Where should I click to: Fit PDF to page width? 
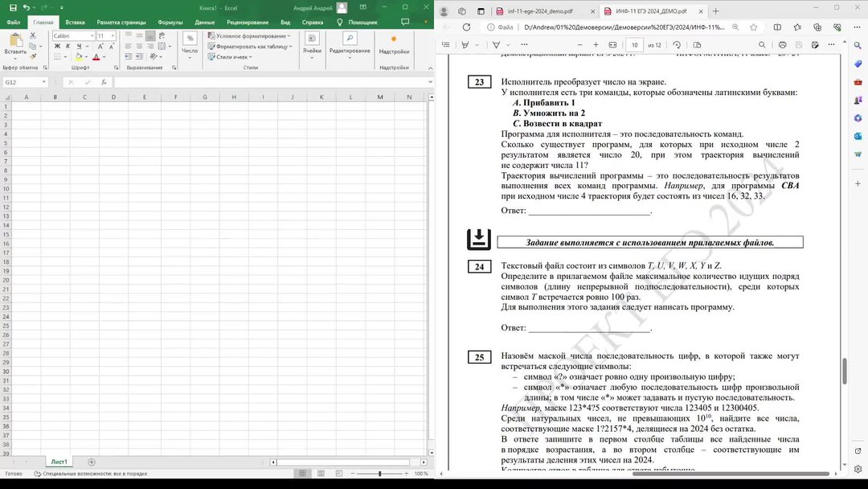pyautogui.click(x=612, y=45)
